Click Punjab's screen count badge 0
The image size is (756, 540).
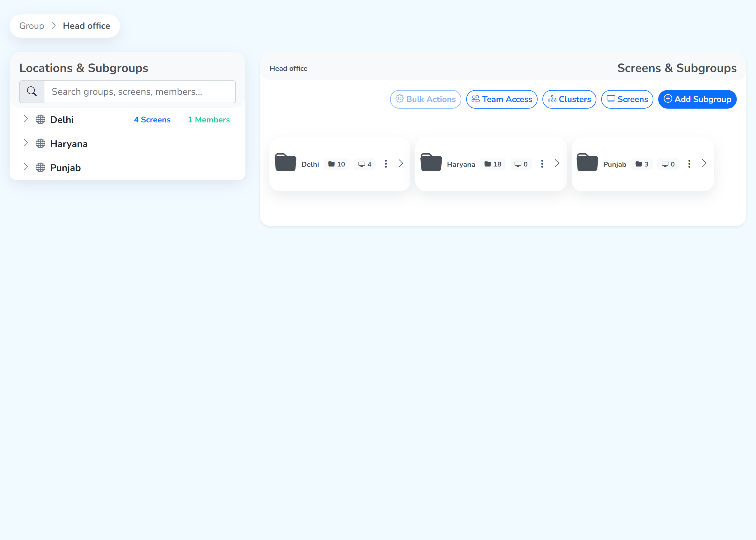[x=668, y=164]
